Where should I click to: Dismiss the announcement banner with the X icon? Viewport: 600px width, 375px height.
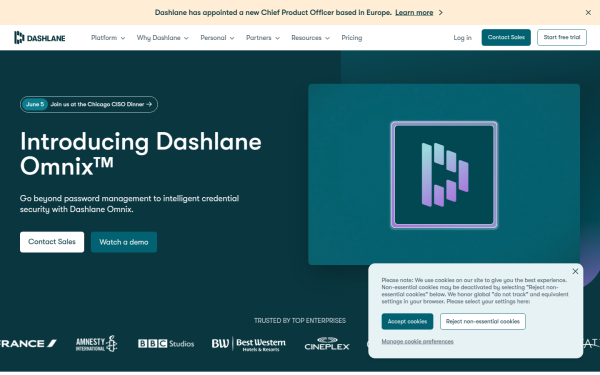tap(588, 13)
